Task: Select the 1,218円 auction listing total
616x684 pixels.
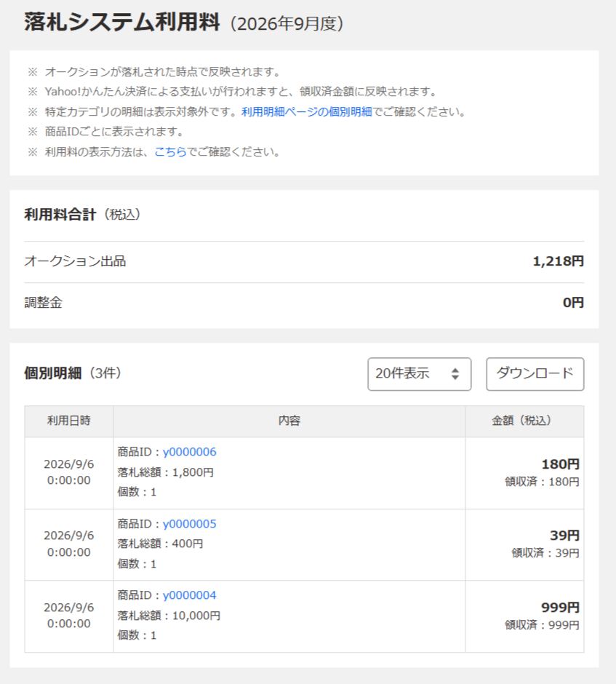Action: pos(558,261)
